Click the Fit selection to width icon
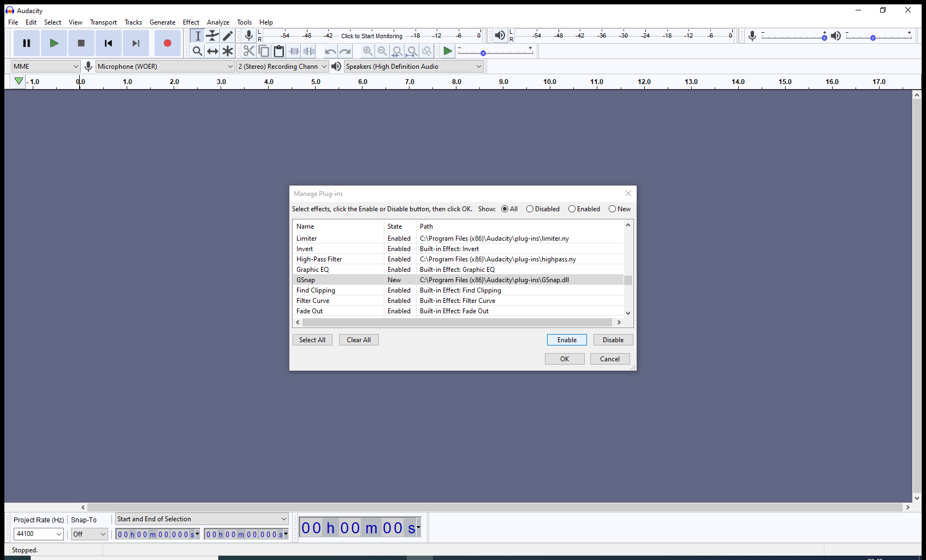Image resolution: width=926 pixels, height=560 pixels. click(x=397, y=51)
